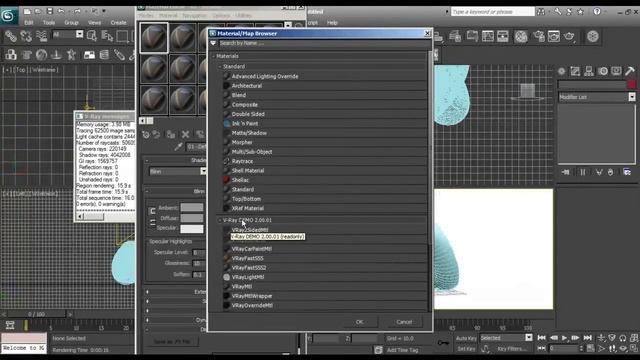Open the Views menu
The width and height of the screenshot is (640, 360).
pos(94,23)
